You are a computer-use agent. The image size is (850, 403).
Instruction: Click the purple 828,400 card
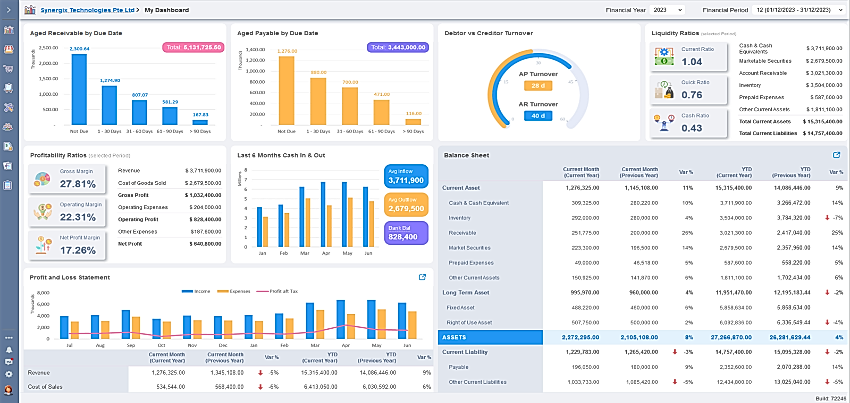point(406,233)
